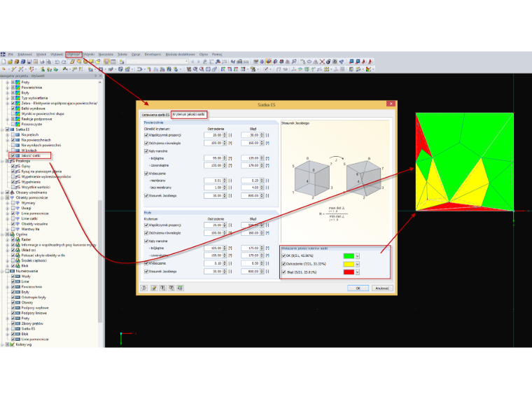Click the Print preview magnifier icon
Viewport: 532px width, 399px height.
click(x=48, y=62)
